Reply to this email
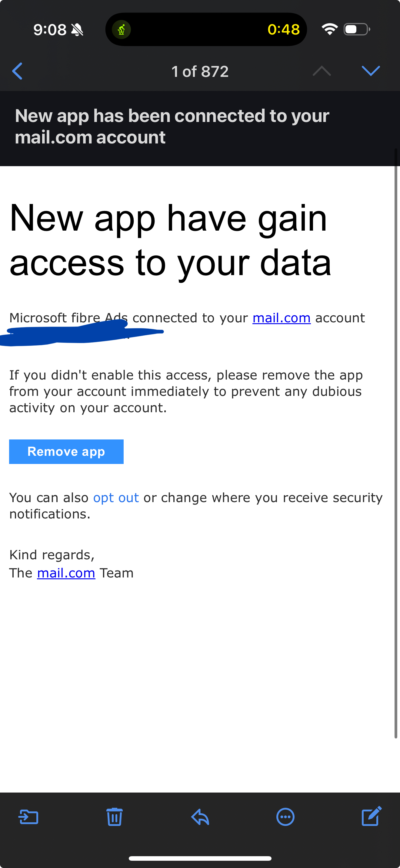The image size is (400, 868). (x=200, y=817)
